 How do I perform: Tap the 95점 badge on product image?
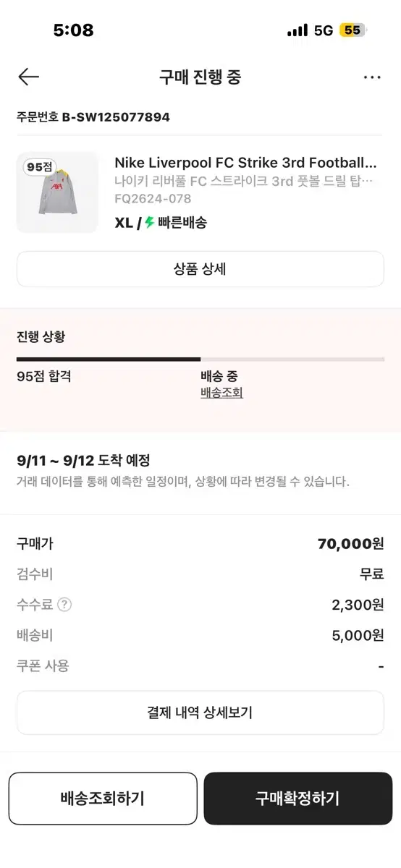(40, 166)
